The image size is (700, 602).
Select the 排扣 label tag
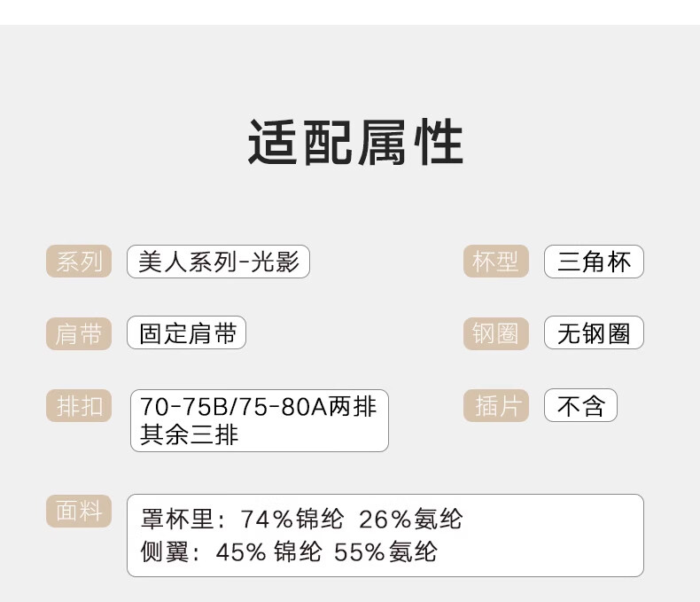[x=79, y=406]
